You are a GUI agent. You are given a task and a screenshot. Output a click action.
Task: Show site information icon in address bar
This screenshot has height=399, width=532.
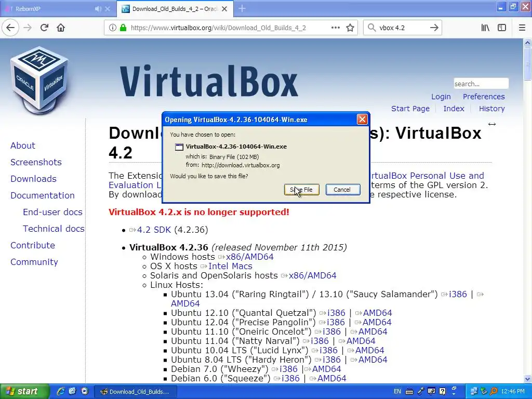tap(112, 28)
